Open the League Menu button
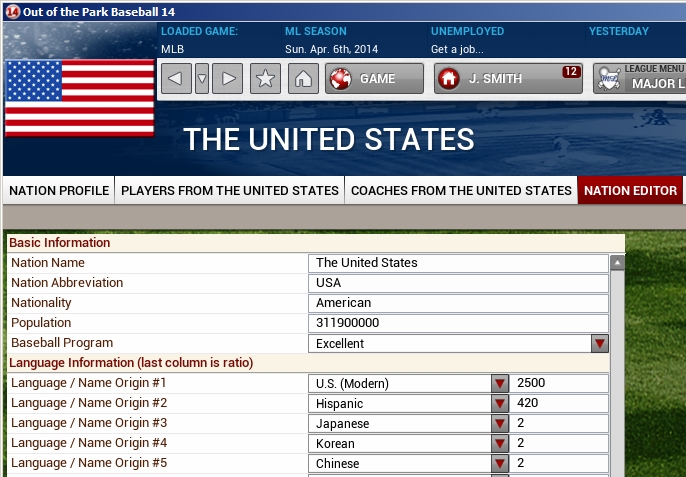The width and height of the screenshot is (686, 477). point(640,78)
